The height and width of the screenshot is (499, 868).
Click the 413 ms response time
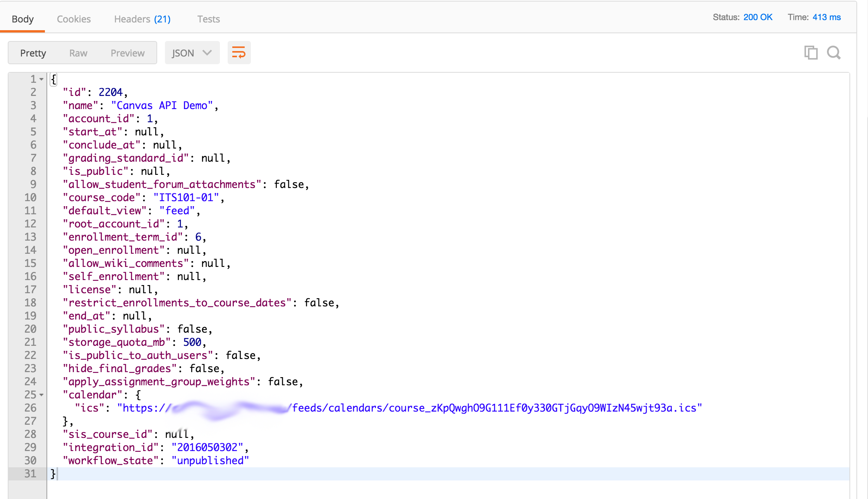tap(827, 17)
